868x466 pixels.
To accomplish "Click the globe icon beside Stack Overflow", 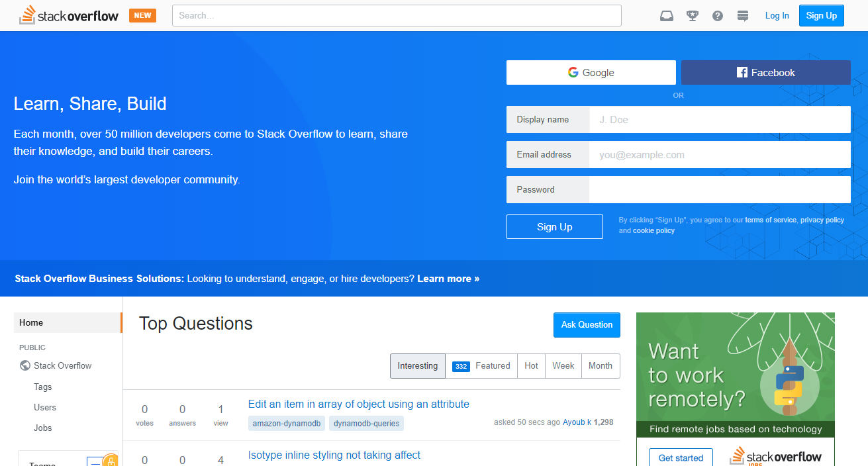I will (x=25, y=365).
